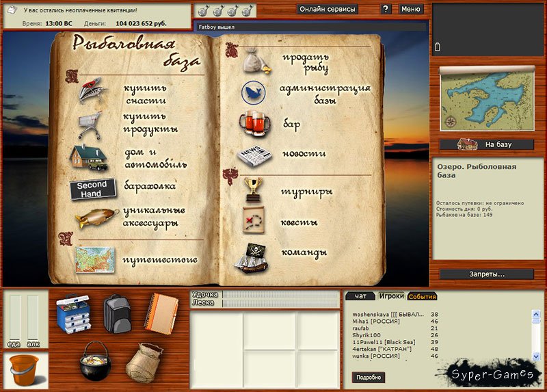
Task: Click the first medal icon at top
Action: pyautogui.click(x=203, y=11)
